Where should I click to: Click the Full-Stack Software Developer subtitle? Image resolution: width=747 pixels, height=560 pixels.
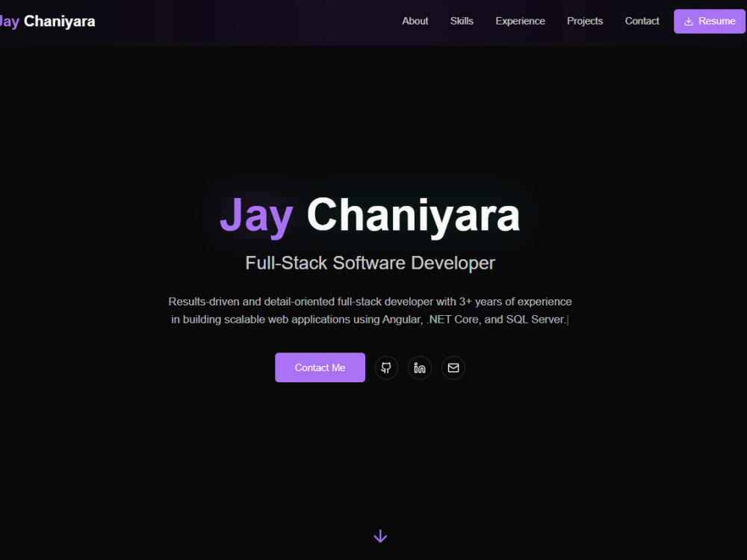pos(371,263)
